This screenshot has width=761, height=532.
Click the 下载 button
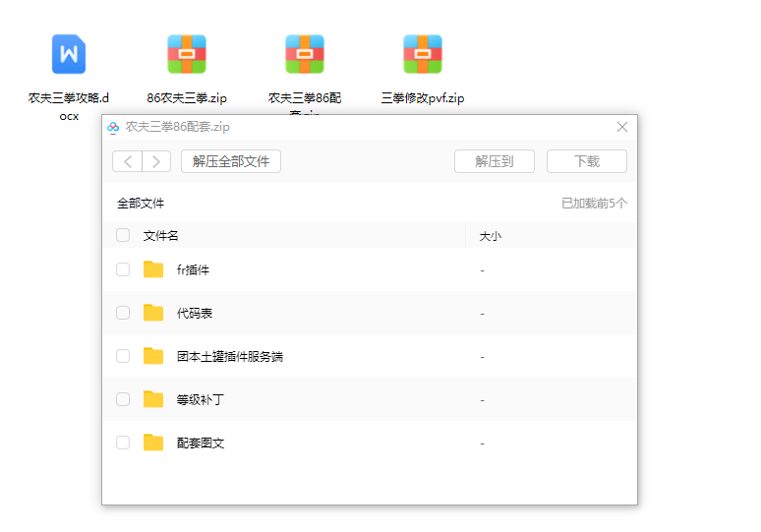click(587, 161)
